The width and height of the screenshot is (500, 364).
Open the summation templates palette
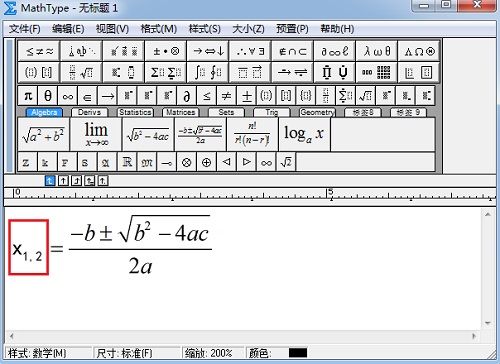pyautogui.click(x=166, y=72)
